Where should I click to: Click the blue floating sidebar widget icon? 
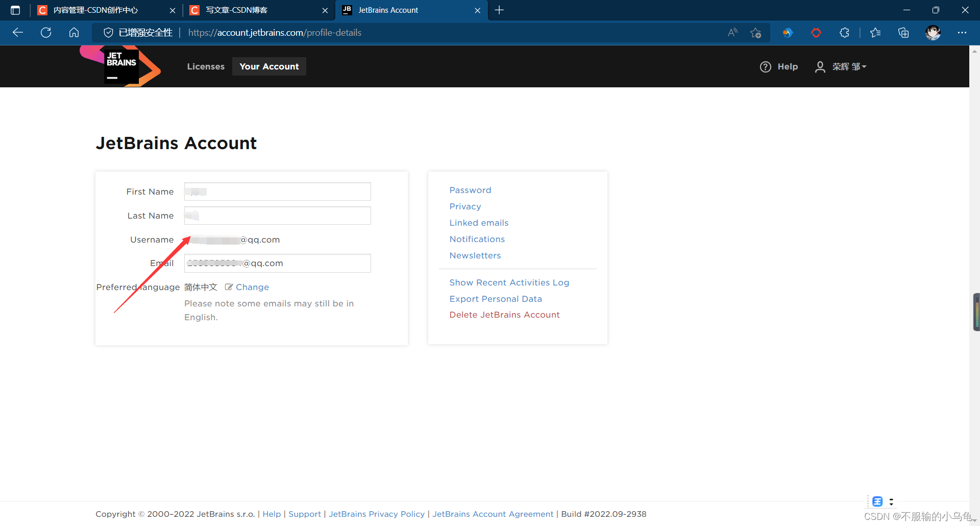[x=877, y=501]
